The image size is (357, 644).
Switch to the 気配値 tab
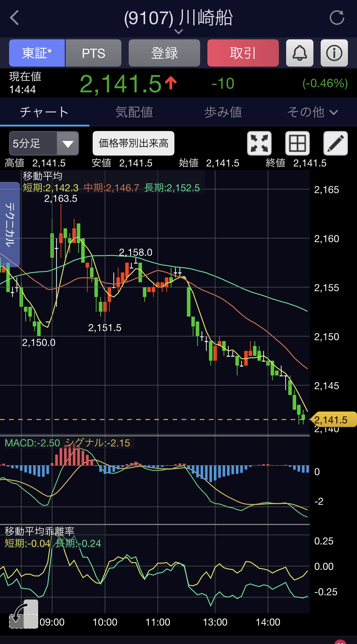134,112
